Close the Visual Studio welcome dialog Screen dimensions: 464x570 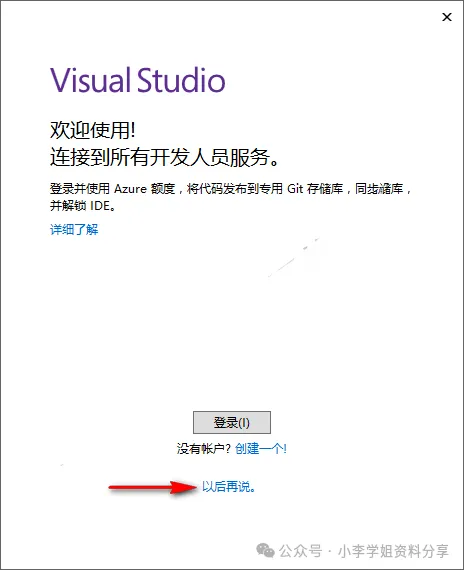click(447, 17)
